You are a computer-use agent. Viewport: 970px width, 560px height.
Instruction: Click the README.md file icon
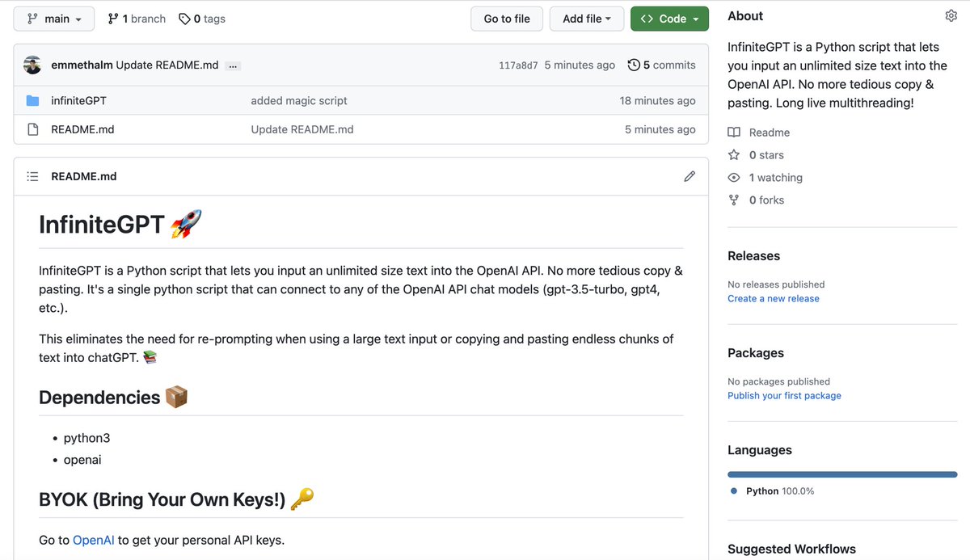pos(32,129)
